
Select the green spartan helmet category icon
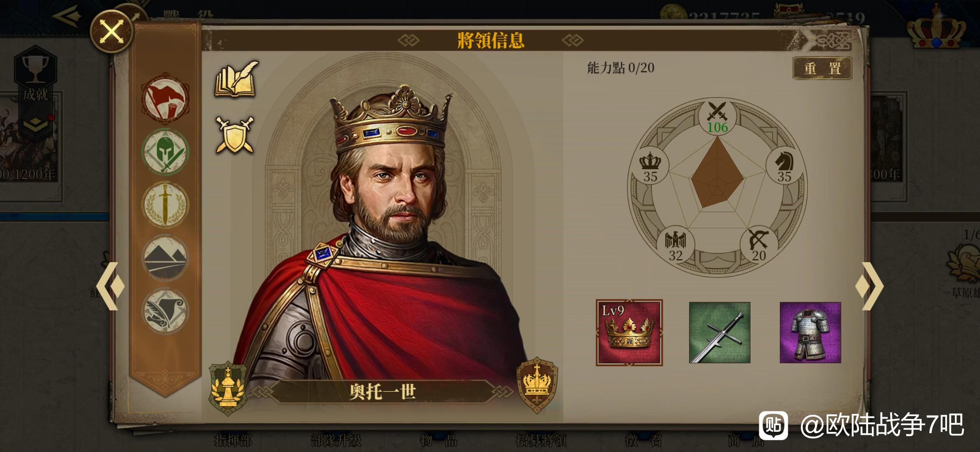point(165,152)
